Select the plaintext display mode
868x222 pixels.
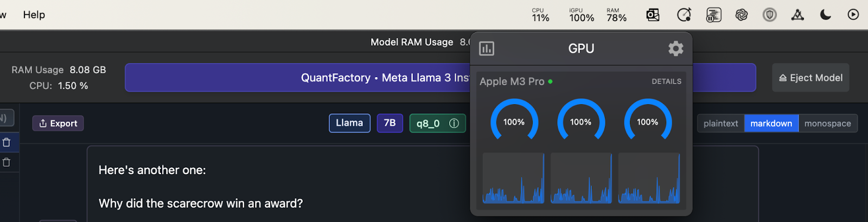point(720,124)
